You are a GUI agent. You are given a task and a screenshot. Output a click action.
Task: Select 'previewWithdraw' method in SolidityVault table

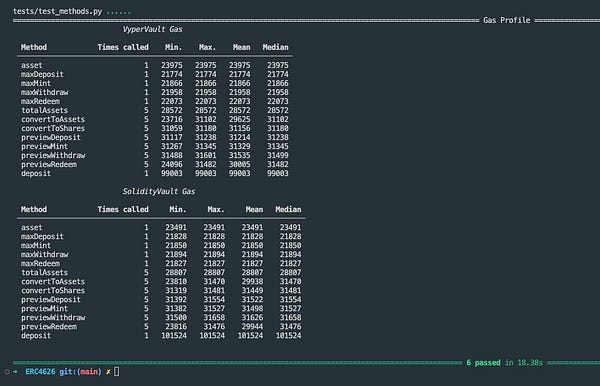point(53,318)
